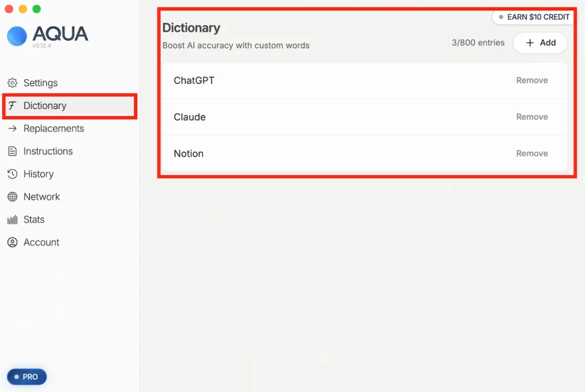Click the green macOS fullscreen button

tap(37, 9)
